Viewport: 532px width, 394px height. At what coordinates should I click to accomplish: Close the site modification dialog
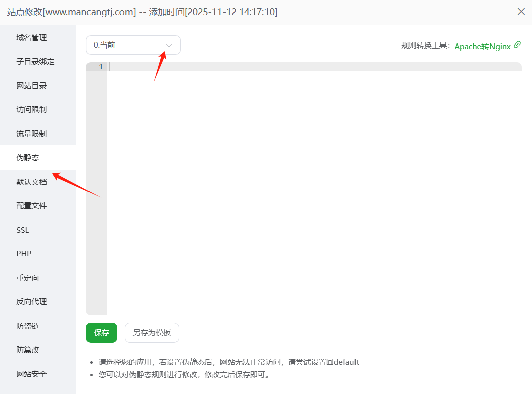tap(521, 12)
